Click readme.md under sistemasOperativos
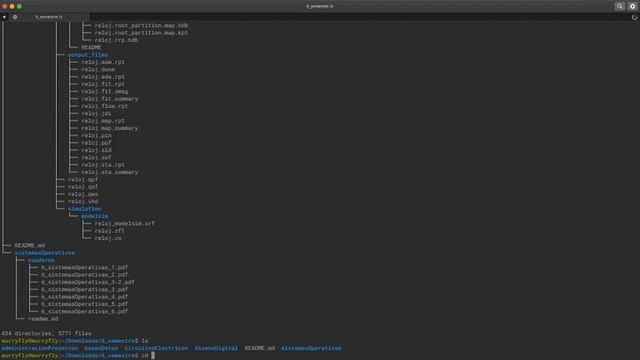 tap(43, 319)
